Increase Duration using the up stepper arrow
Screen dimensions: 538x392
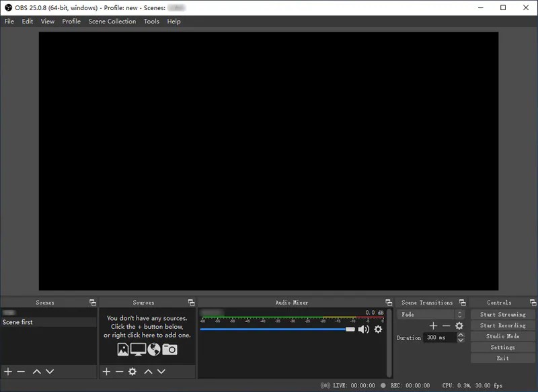[x=461, y=336]
